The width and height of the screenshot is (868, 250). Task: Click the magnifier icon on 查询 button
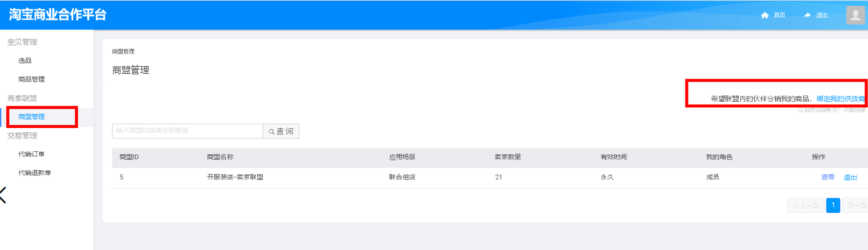click(x=271, y=132)
